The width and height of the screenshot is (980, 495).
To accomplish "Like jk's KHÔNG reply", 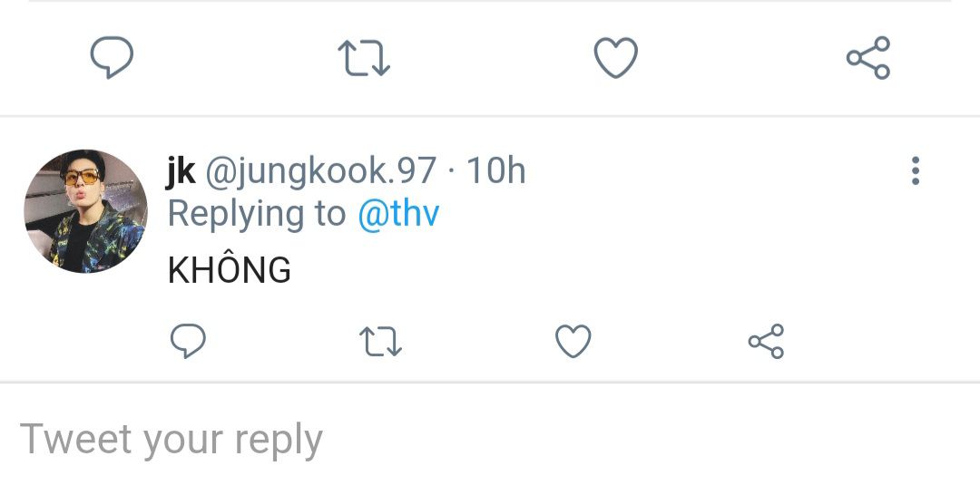I will [x=573, y=341].
